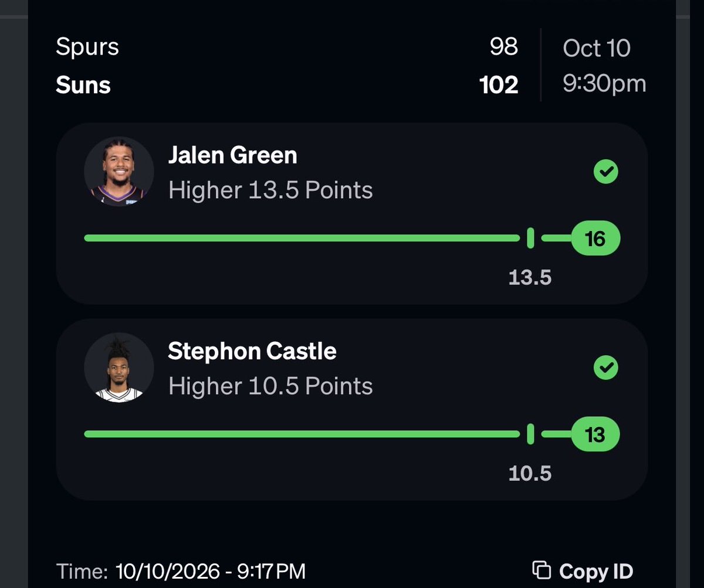704x588 pixels.
Task: Select the Stephon Castle player name
Action: [252, 351]
